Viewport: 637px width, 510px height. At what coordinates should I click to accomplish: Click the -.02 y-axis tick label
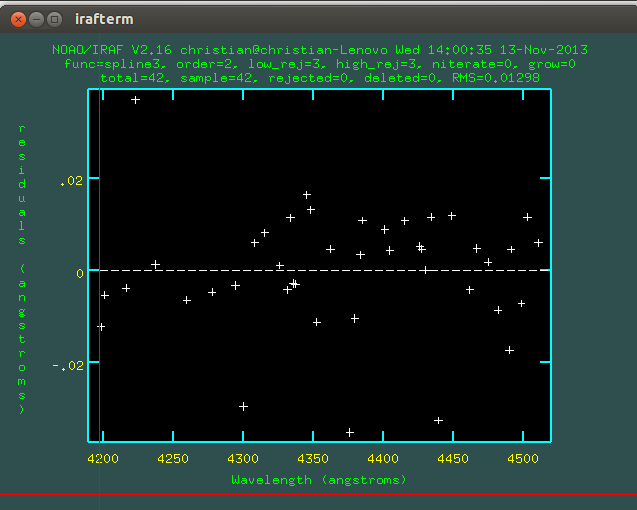[66, 366]
